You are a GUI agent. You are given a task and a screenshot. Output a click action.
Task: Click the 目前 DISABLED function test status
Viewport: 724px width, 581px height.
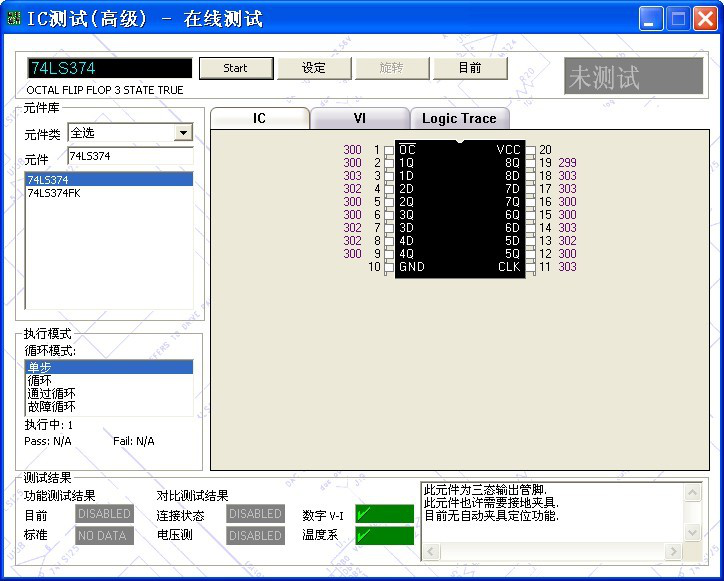[104, 514]
